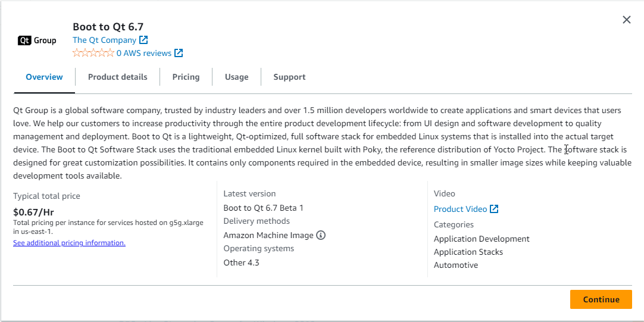Viewport: 644px width, 322px height.
Task: Click the five-star rating icons
Action: point(93,53)
